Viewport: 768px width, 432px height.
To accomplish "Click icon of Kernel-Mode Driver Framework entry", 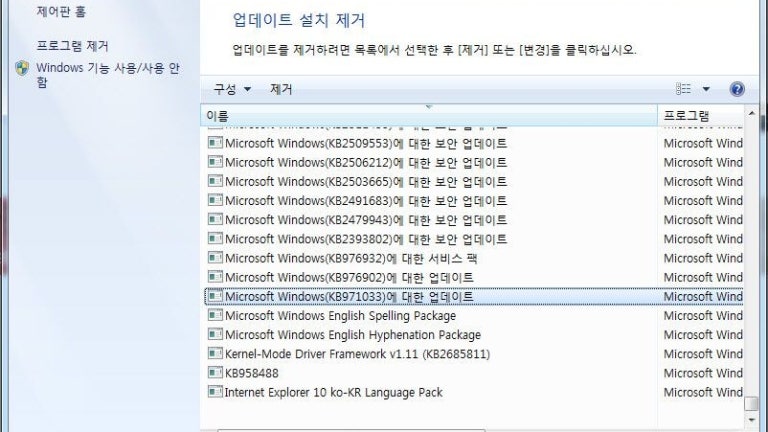I will tap(215, 353).
